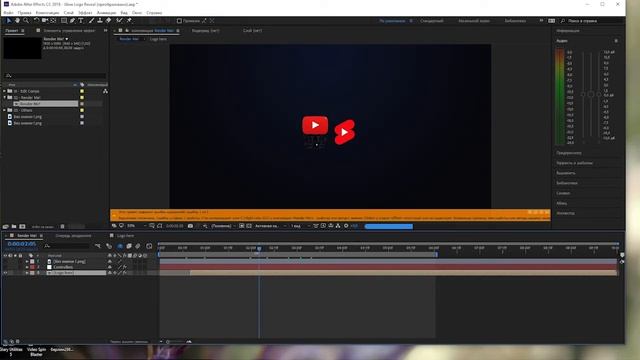Screen dimensions: 640x360
Task: Toggle effects fx switch on Controllers layer
Action: (x=124, y=267)
